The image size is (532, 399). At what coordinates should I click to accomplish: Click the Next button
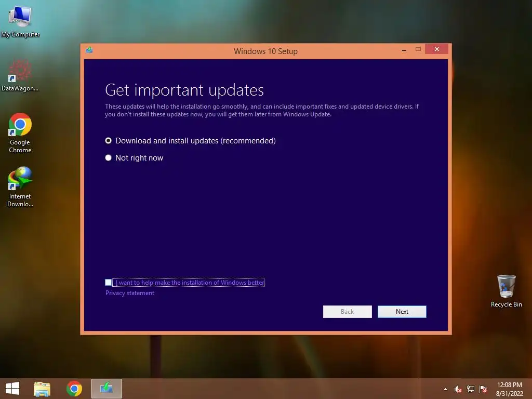[x=402, y=312]
